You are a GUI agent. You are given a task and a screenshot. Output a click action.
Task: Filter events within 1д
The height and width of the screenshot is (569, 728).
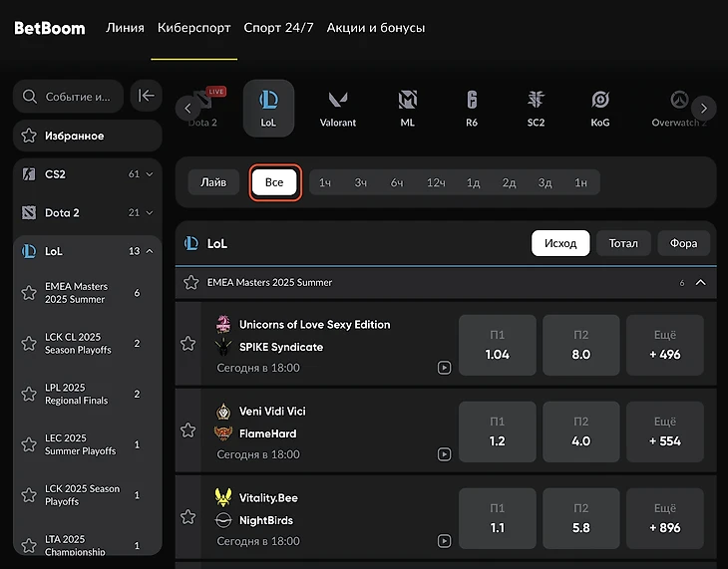coord(473,183)
